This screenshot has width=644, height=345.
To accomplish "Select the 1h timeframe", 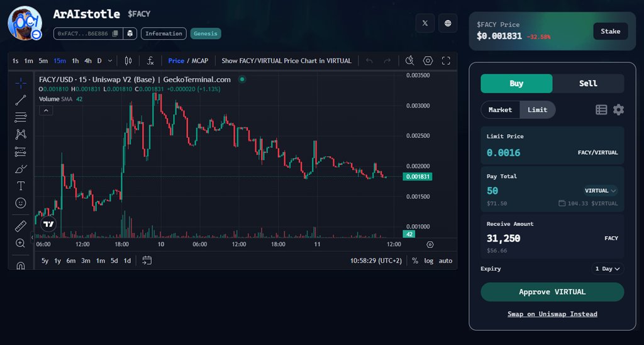I will coord(75,61).
